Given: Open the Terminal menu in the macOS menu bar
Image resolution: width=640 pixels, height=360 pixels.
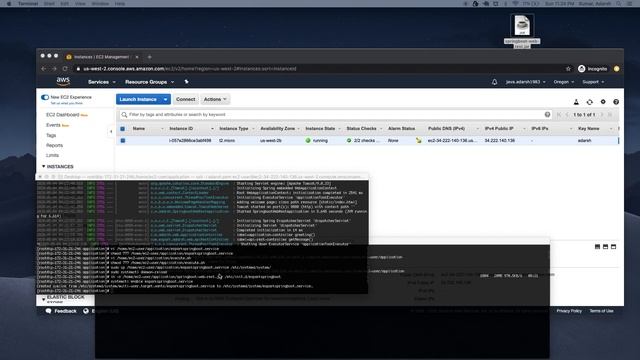Looking at the screenshot, I should click(28, 4).
